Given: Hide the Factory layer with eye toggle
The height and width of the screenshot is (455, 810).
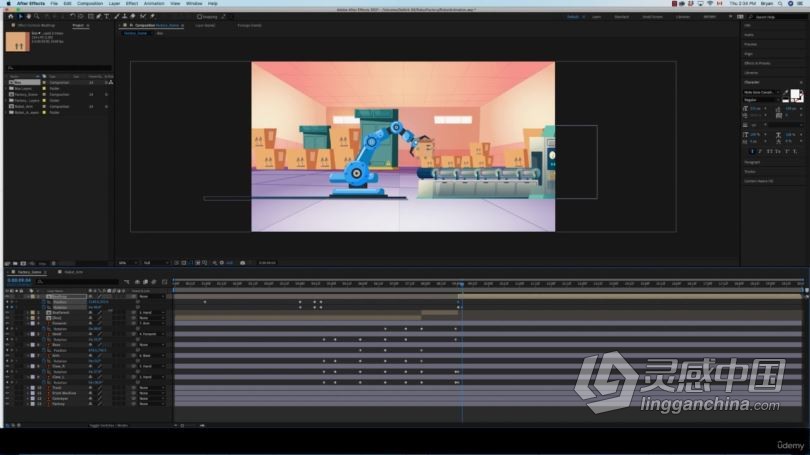Looking at the screenshot, I should tap(7, 404).
